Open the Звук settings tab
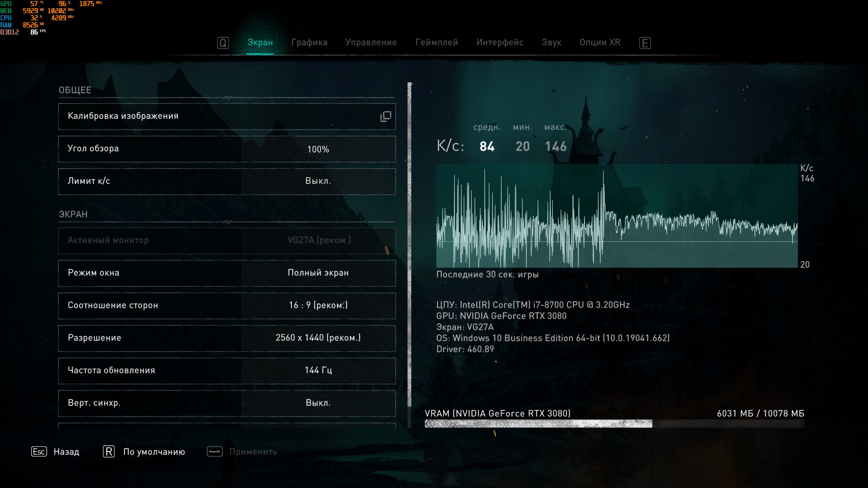This screenshot has width=868, height=488. coord(551,42)
